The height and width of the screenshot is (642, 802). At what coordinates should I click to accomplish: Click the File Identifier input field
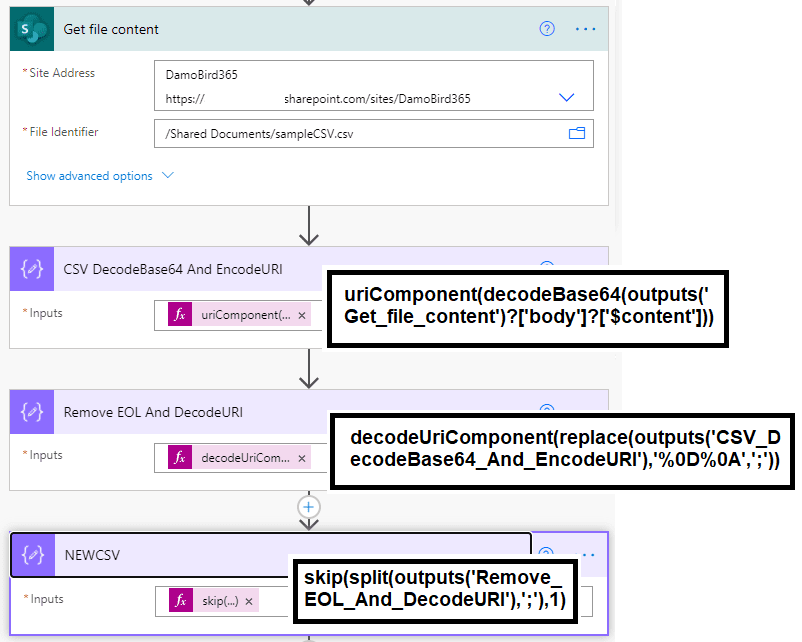(x=358, y=134)
